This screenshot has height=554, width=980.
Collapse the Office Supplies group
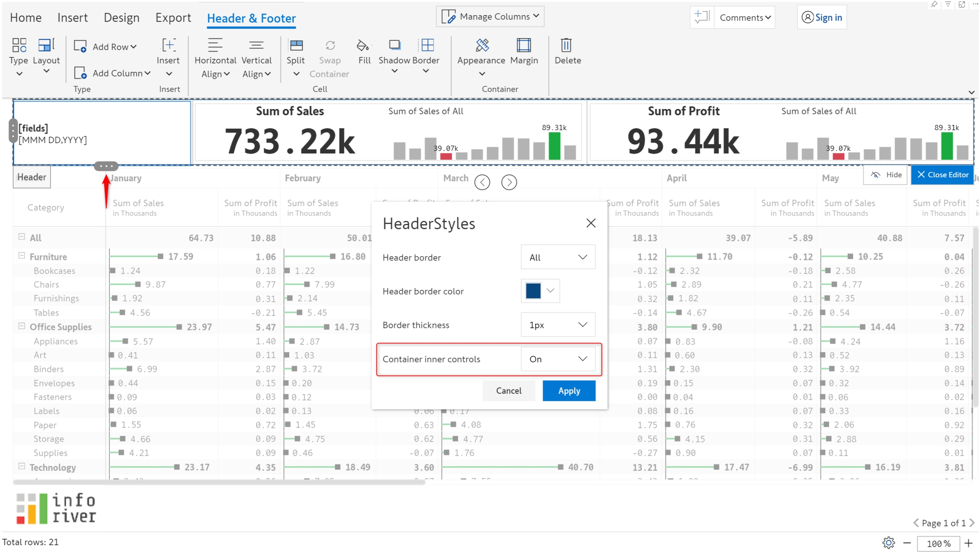[x=22, y=326]
